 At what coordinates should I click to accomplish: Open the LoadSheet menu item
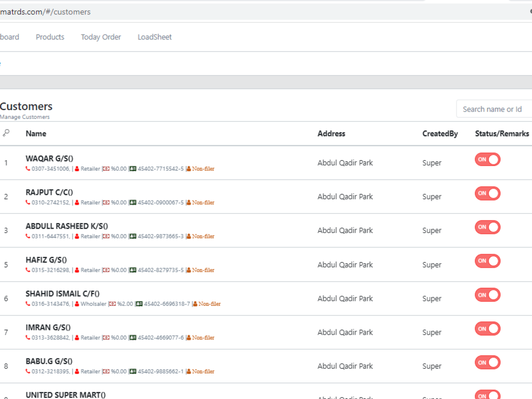155,37
